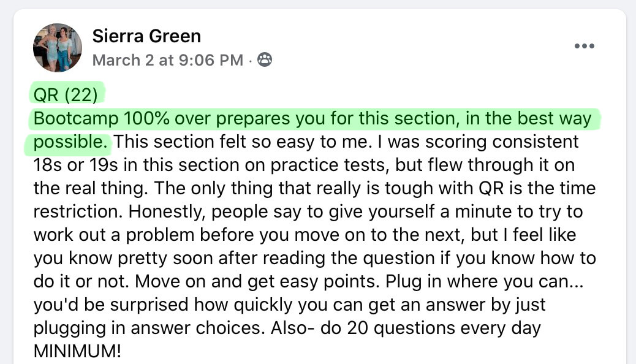This screenshot has height=364, width=636.
Task: Open Sierra Green's profile name link
Action: point(146,36)
